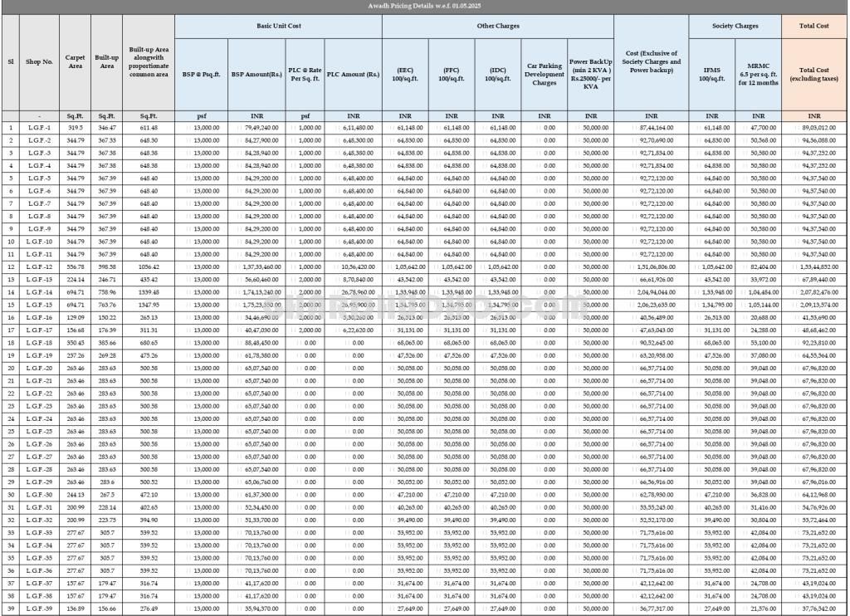Select total cost '2,07,82,476.00' for L.G.F.-14

(x=813, y=292)
